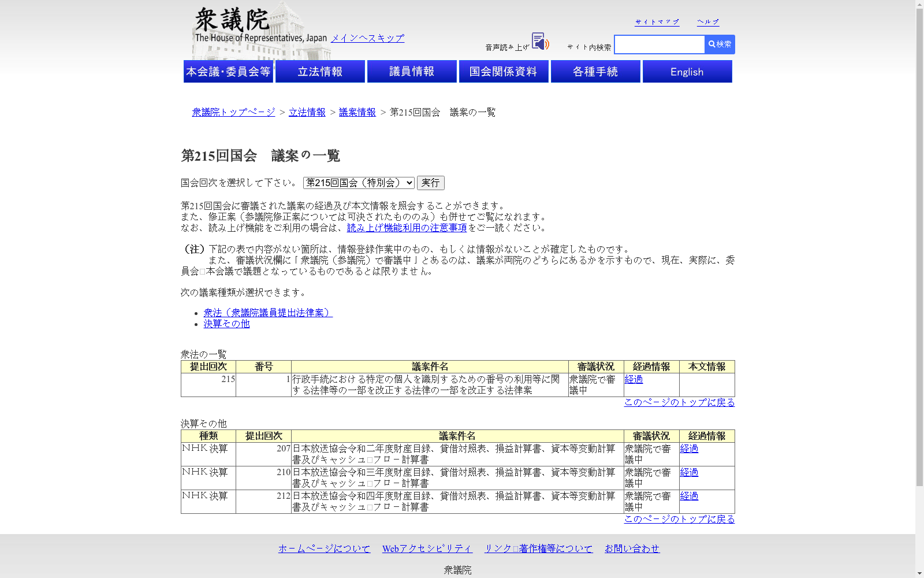Click このページのトップに戻る below 決算その他 table
This screenshot has width=924, height=578.
[679, 519]
